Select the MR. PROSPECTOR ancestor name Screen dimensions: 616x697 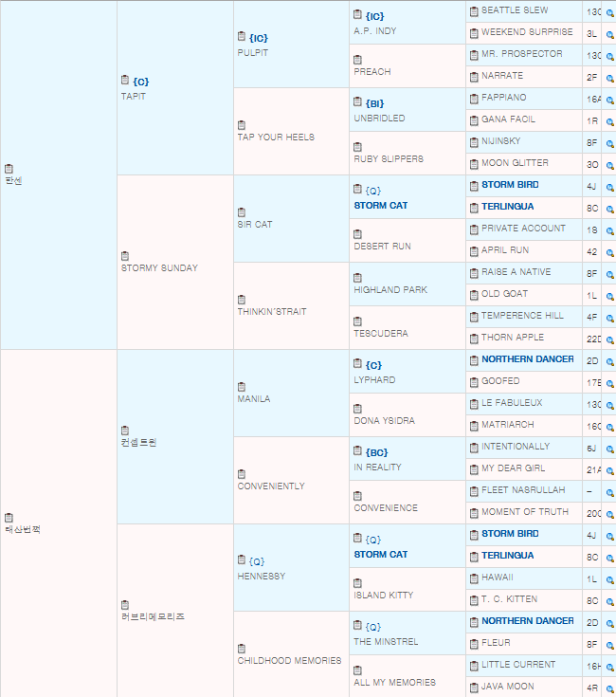(522, 54)
